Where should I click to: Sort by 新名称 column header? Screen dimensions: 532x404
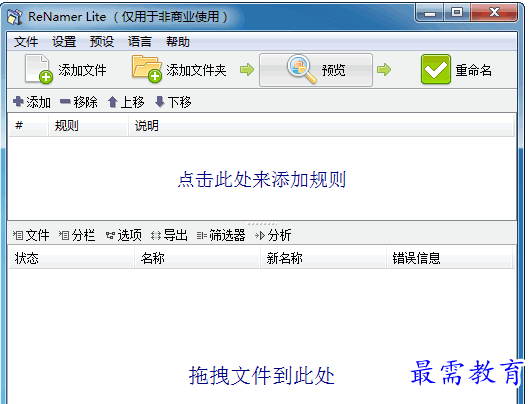click(x=324, y=258)
